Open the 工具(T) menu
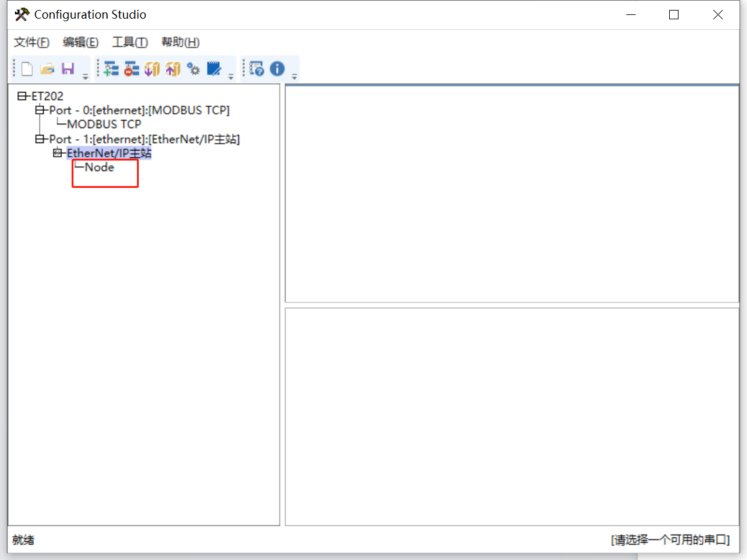 pos(130,42)
